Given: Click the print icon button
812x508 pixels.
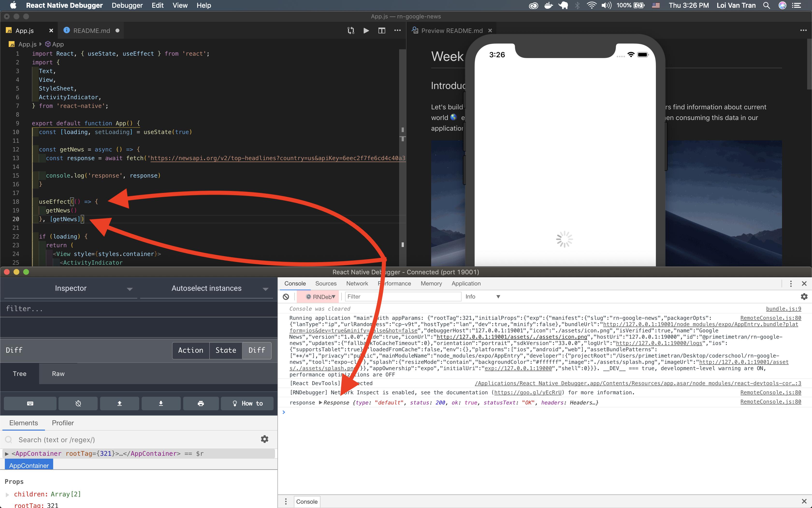Looking at the screenshot, I should coord(201,403).
